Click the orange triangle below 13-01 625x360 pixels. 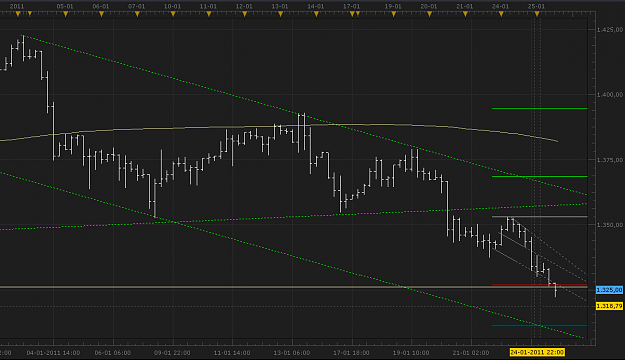tap(281, 14)
